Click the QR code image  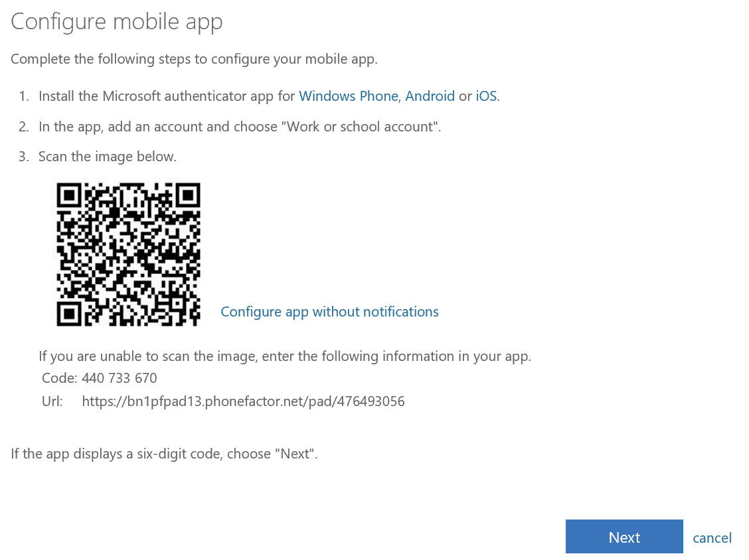point(129,255)
